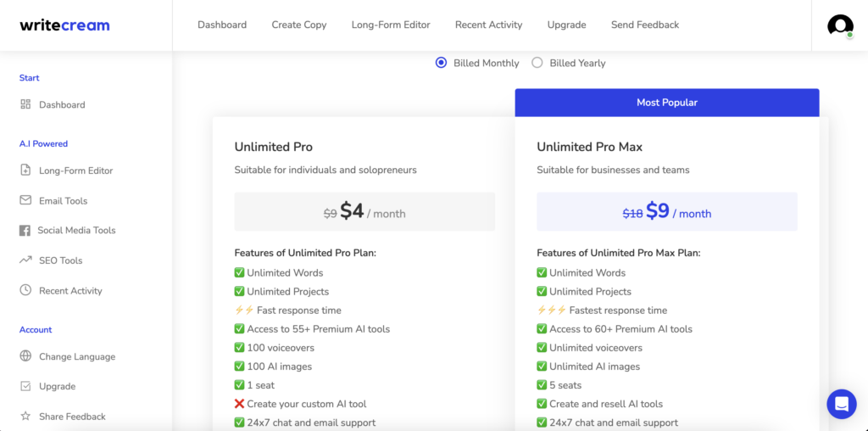868x431 pixels.
Task: Click the writecream logo
Action: [x=64, y=25]
